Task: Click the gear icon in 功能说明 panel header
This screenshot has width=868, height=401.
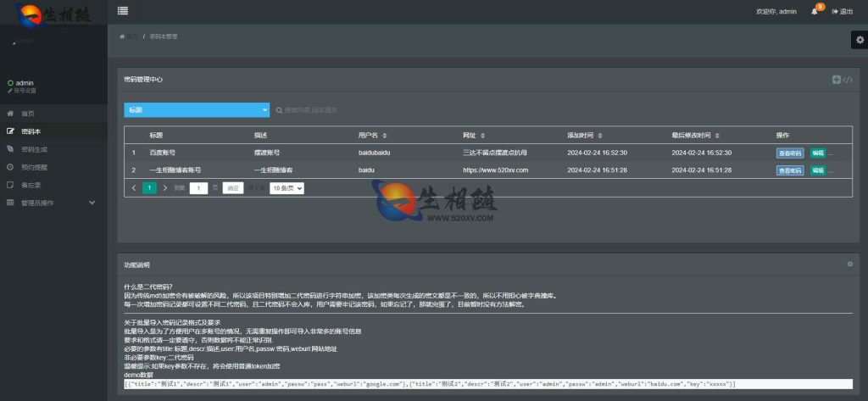Action: click(x=850, y=265)
